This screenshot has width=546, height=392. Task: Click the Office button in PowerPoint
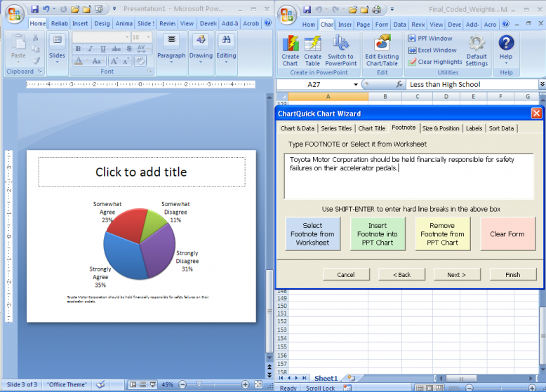point(14,14)
